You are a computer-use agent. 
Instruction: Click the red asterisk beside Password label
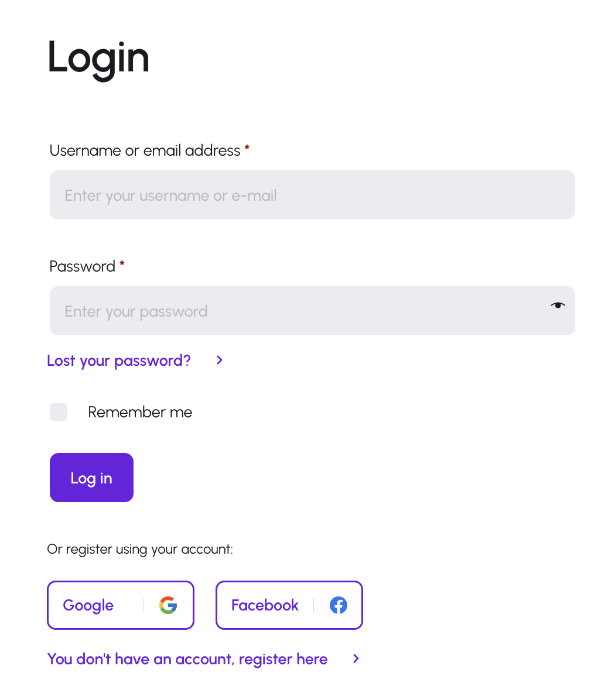(122, 265)
